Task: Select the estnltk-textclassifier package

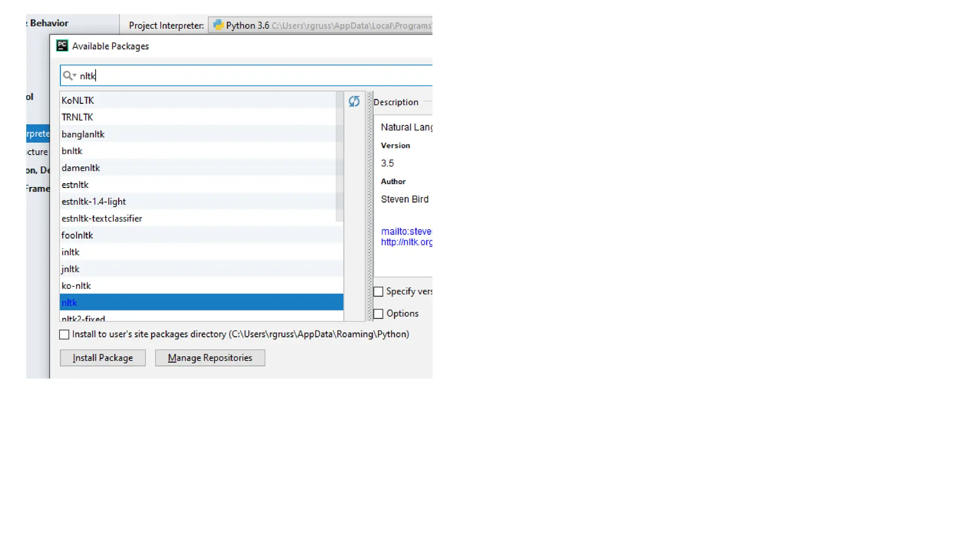Action: (101, 219)
